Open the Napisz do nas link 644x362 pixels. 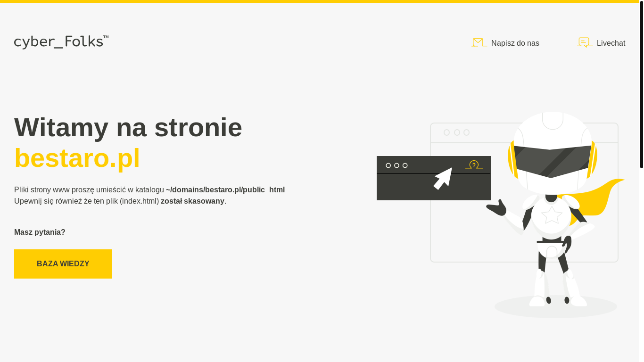click(515, 43)
